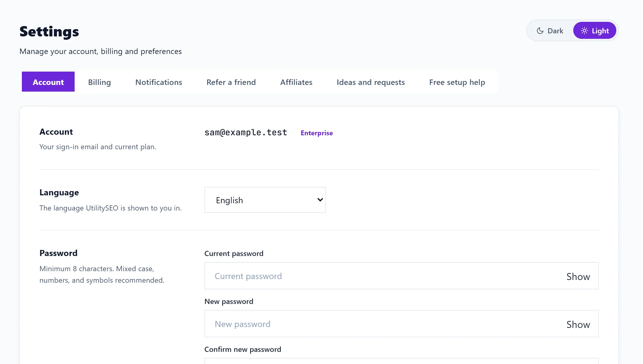The height and width of the screenshot is (364, 643).
Task: Switch to Dark theme
Action: point(550,31)
